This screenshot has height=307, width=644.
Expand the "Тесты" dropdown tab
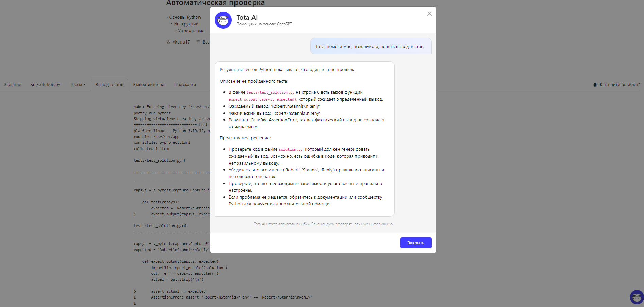coord(77,85)
